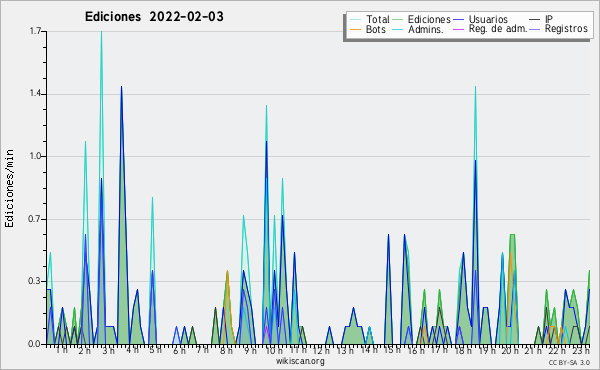Click the '10 h' x-axis label
This screenshot has width=600, height=370.
click(274, 350)
